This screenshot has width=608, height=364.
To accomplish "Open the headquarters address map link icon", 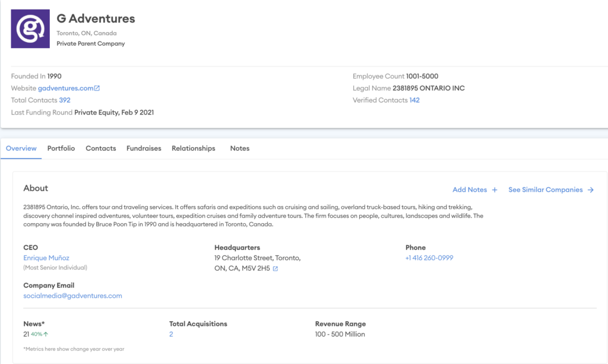I will click(275, 268).
